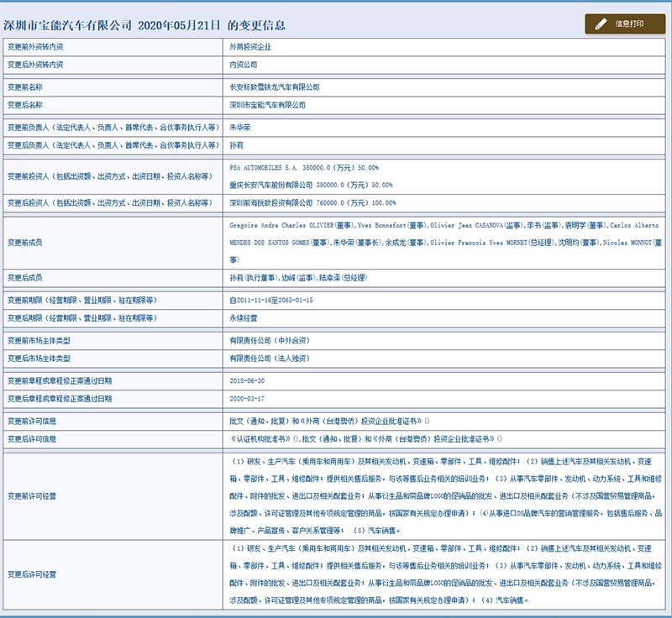
Task: Select value 内资公司
Action: pyautogui.click(x=244, y=65)
